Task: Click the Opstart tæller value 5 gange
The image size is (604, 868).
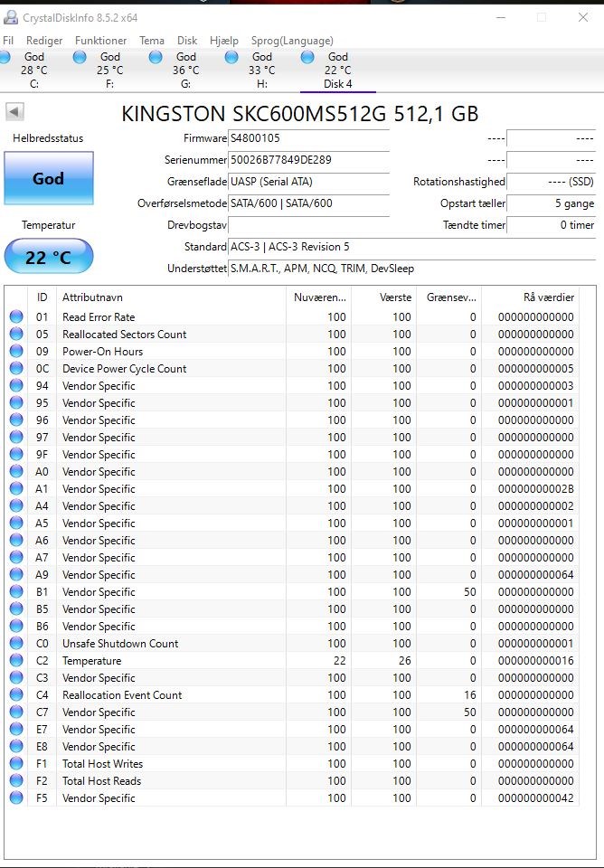Action: click(552, 203)
